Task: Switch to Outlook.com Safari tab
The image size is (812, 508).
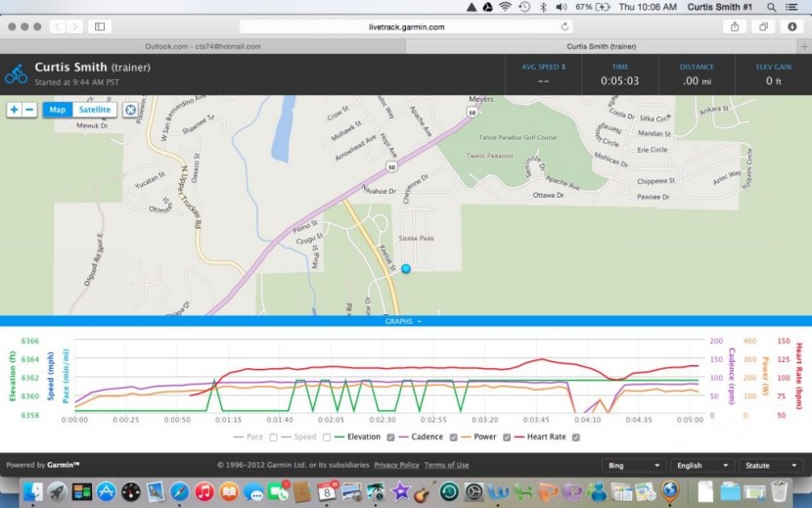Action: (203, 46)
